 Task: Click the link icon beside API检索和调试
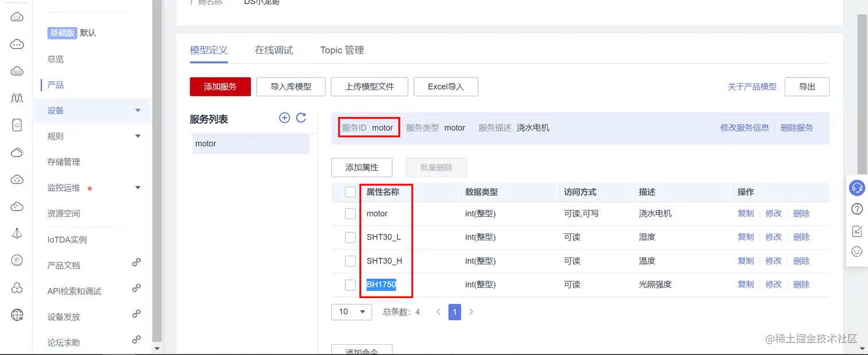137,288
